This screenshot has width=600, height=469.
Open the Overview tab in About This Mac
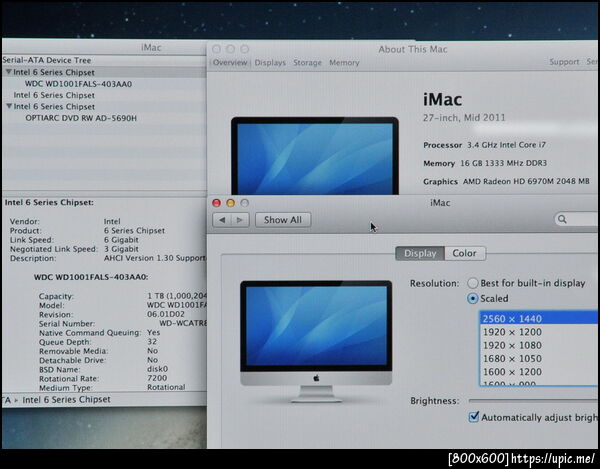[230, 62]
